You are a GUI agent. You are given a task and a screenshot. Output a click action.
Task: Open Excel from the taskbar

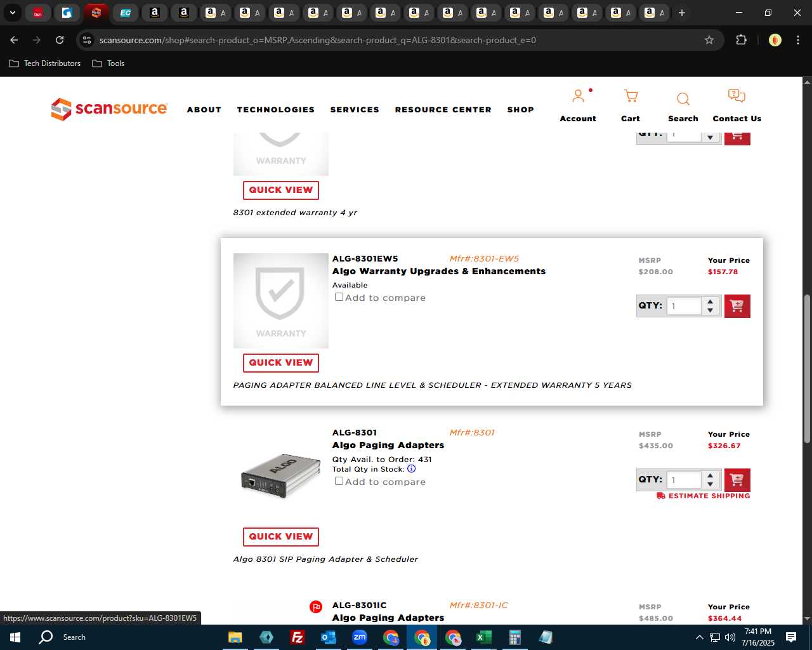click(x=484, y=637)
